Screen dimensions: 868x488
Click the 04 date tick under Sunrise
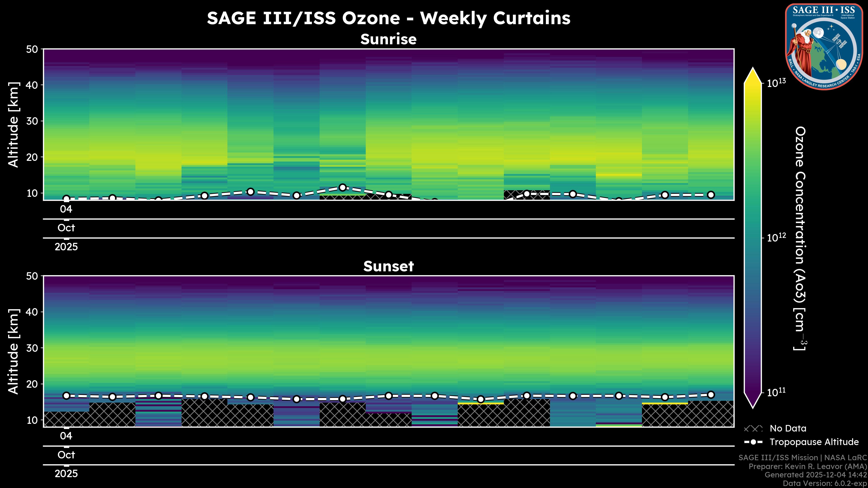click(x=66, y=209)
